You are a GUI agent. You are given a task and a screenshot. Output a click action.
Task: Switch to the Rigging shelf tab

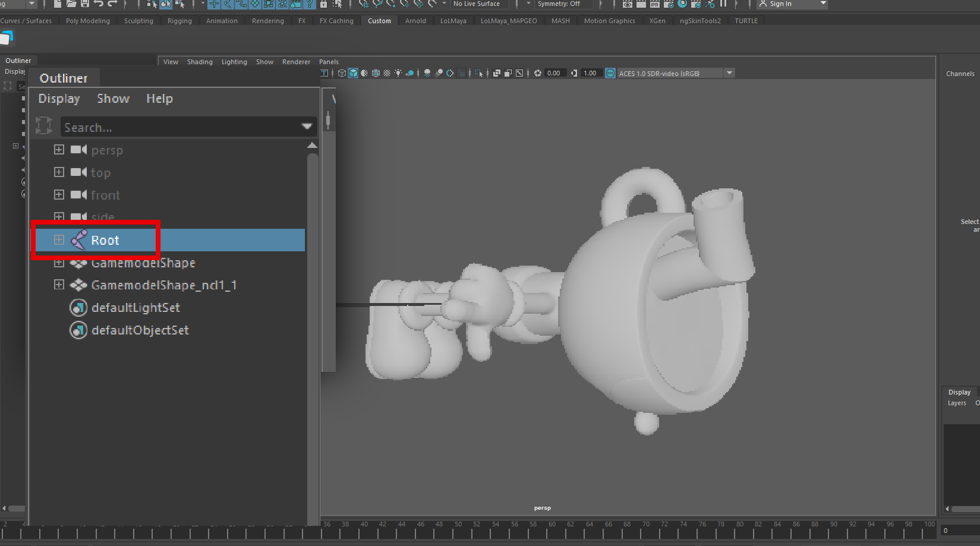179,21
